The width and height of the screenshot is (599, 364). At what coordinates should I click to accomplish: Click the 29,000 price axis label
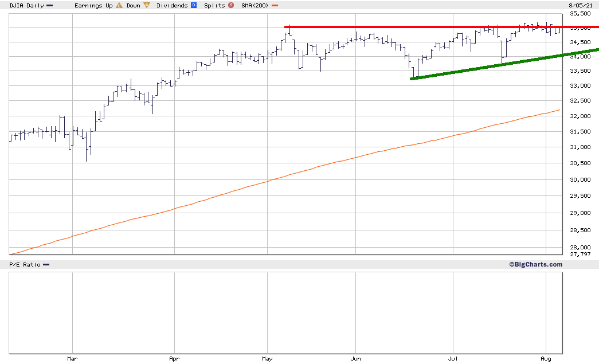(x=580, y=213)
